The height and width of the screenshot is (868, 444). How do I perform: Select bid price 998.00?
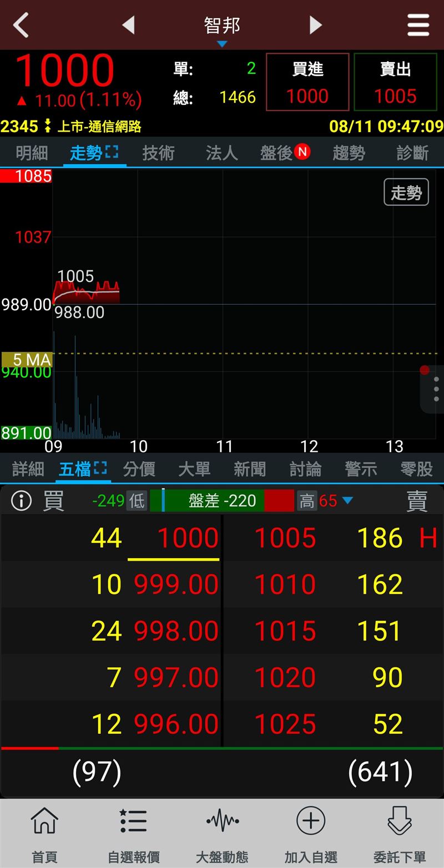point(176,632)
